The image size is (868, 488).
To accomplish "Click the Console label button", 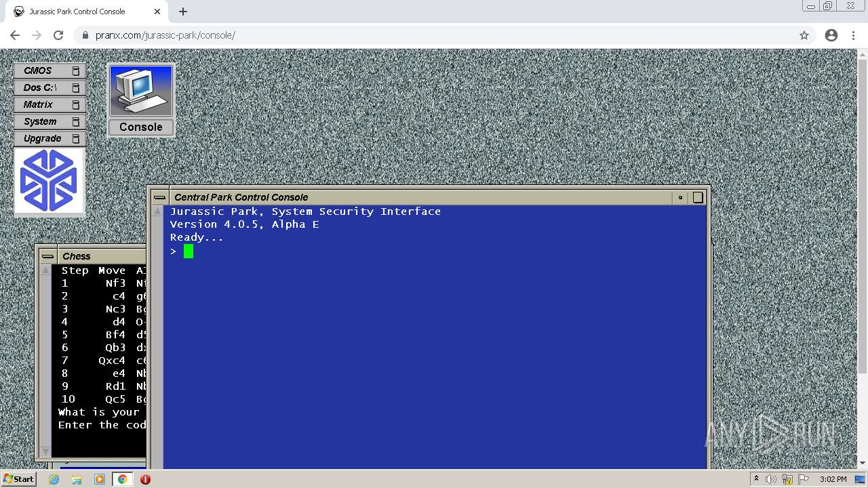I will (x=141, y=127).
